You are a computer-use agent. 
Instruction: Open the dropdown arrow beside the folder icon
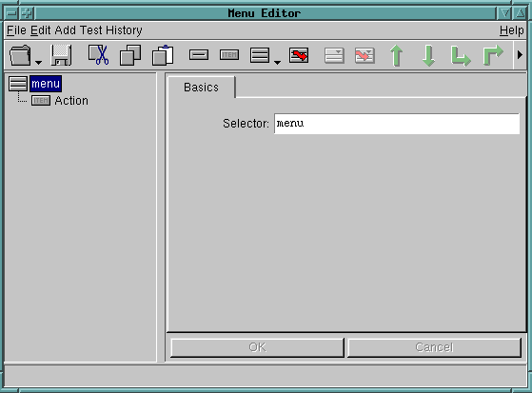39,63
